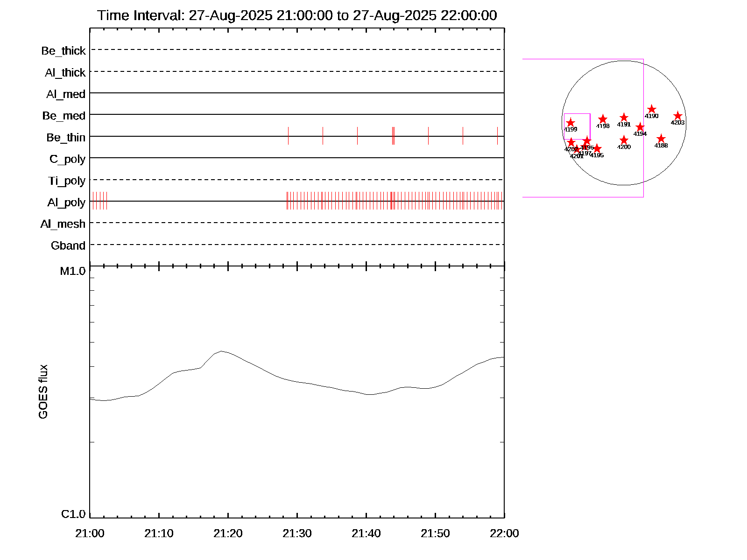Viewport: 747px width, 560px height.
Task: Click the M1.0 flux axis label
Action: click(73, 271)
